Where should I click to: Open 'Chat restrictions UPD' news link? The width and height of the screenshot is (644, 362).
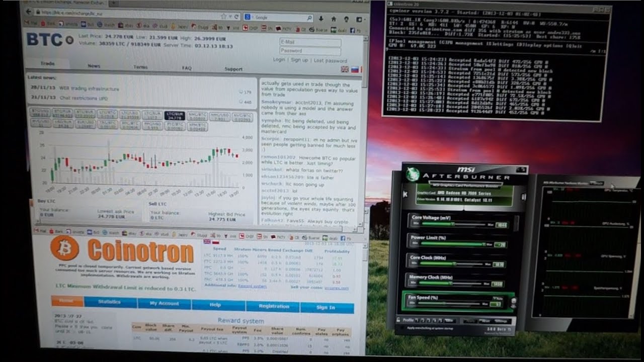[84, 98]
